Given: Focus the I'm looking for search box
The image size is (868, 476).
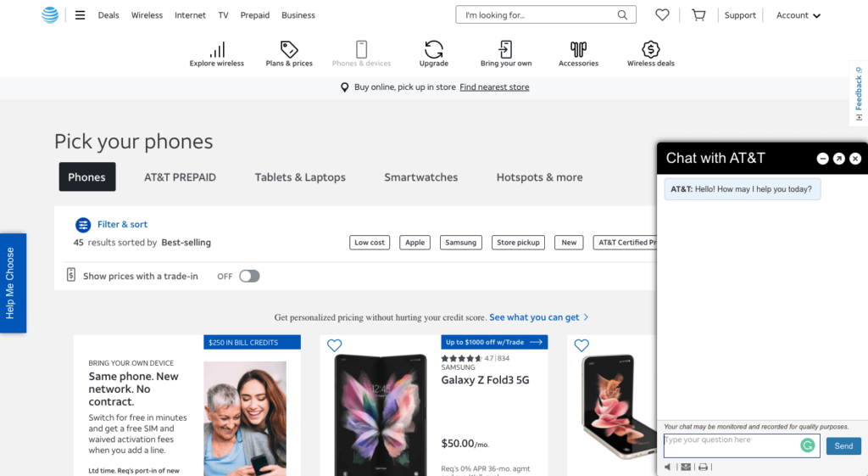Looking at the screenshot, I should [x=545, y=15].
